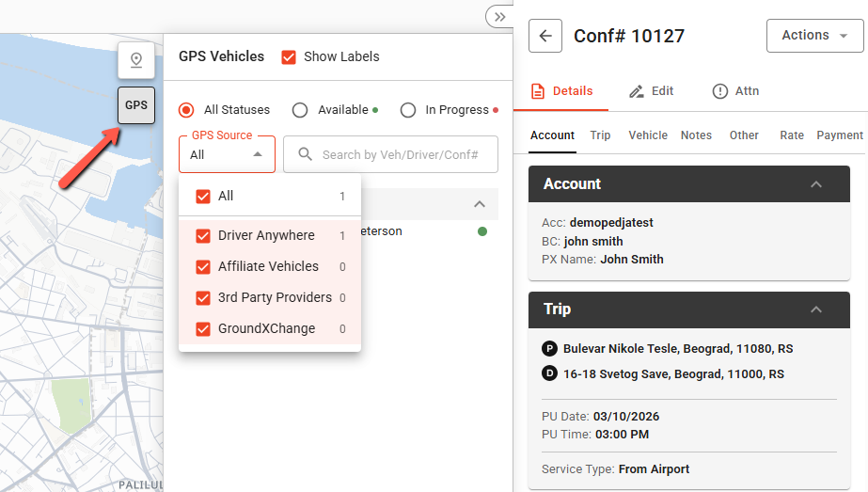Viewport: 868px width, 492px height.
Task: Open the GPS Source dropdown
Action: [227, 154]
